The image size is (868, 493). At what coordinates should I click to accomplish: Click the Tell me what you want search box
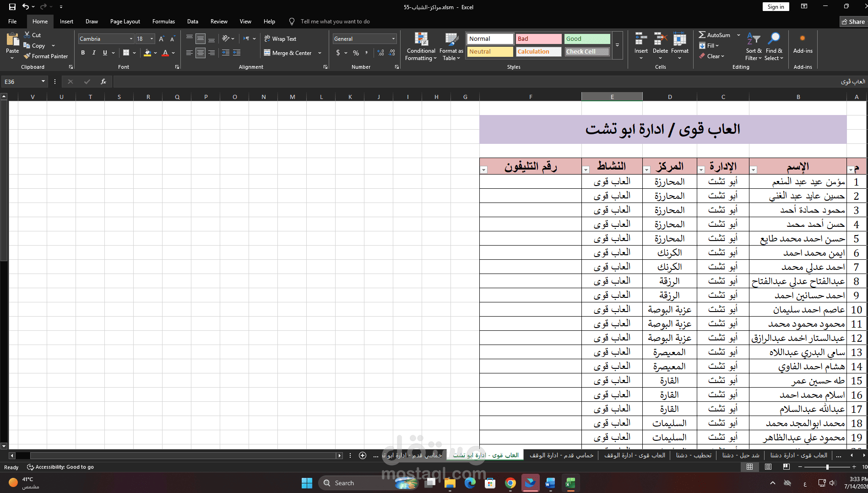(335, 22)
